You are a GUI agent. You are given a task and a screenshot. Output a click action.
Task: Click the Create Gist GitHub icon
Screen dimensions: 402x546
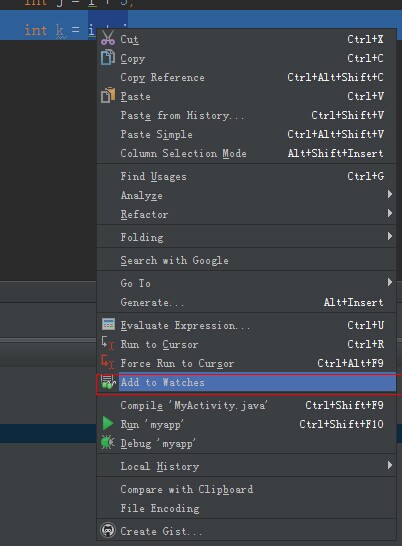coord(108,530)
